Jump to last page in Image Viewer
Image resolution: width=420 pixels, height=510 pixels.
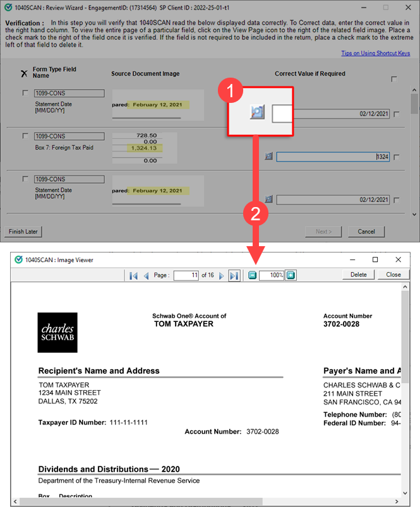pos(234,276)
